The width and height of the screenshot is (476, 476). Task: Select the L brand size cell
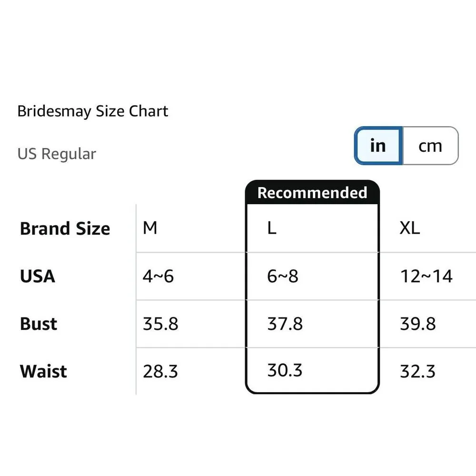tap(272, 228)
